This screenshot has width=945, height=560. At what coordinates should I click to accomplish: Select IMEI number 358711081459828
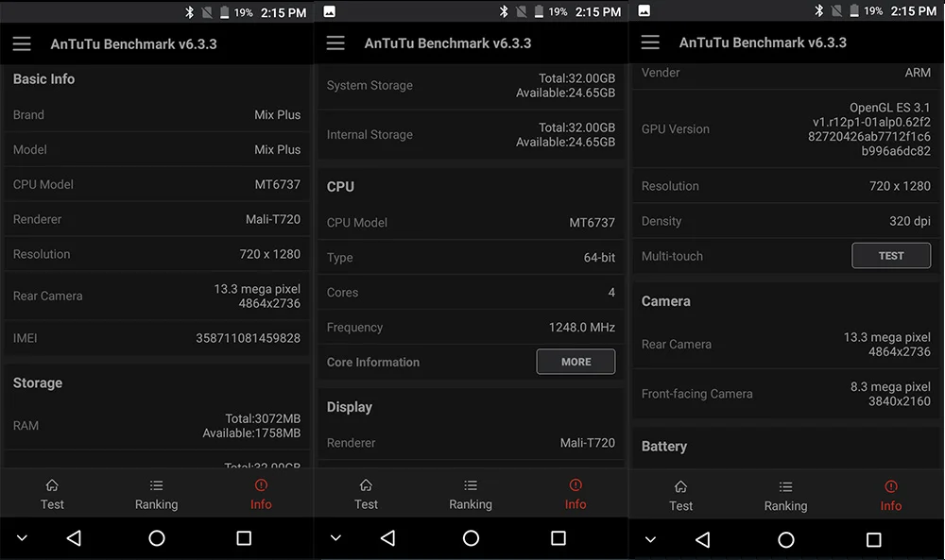(x=248, y=338)
